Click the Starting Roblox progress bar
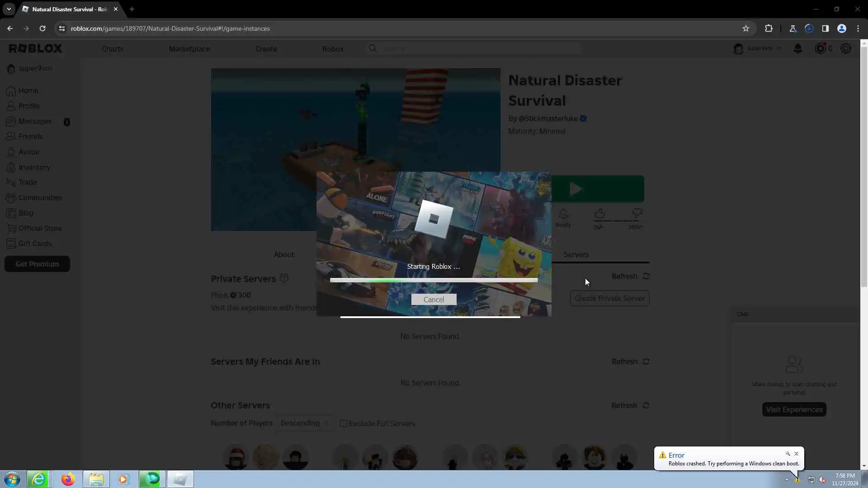This screenshot has height=488, width=868. click(434, 280)
